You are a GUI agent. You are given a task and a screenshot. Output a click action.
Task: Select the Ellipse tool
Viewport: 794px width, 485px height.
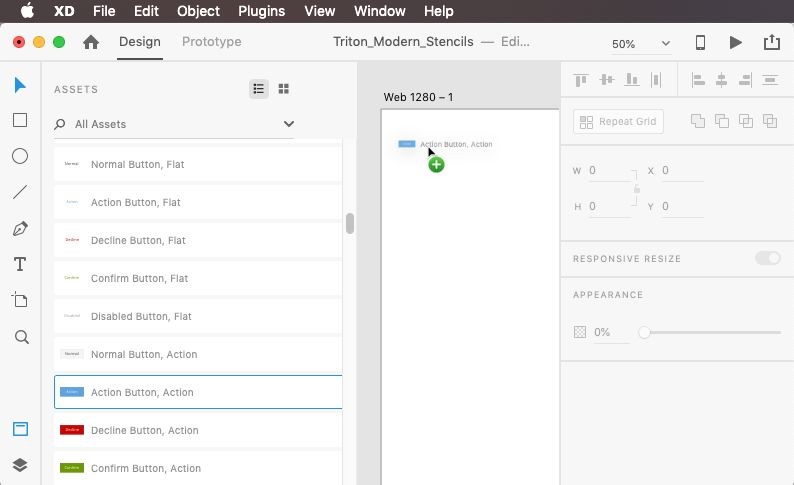point(20,156)
